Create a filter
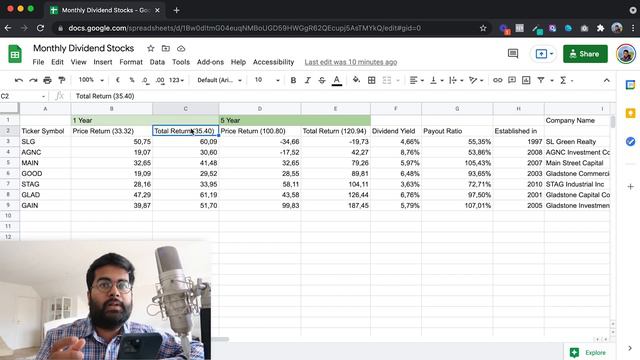Viewport: 640px width, 360px height. (x=541, y=80)
